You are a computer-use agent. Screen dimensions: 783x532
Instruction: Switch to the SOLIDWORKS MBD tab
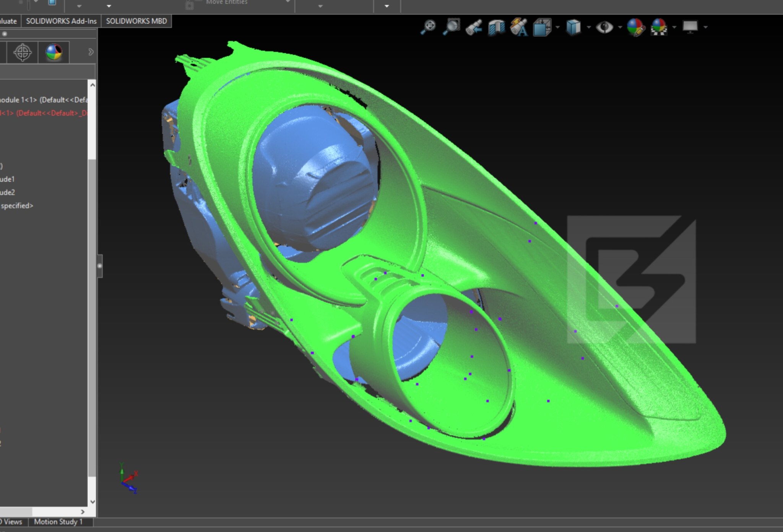[x=136, y=21]
